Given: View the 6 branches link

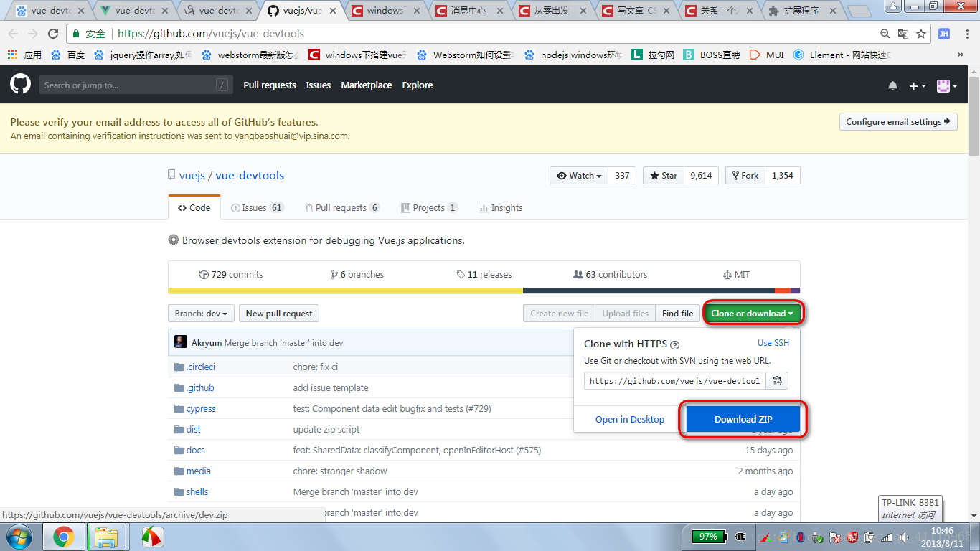Looking at the screenshot, I should (x=357, y=275).
